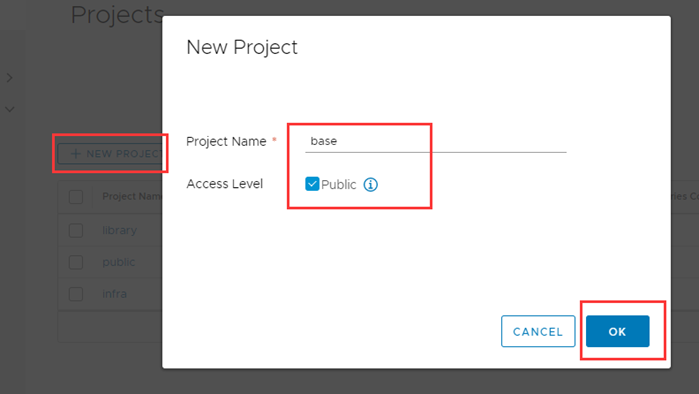Tick the checkbox next to infra

[76, 294]
